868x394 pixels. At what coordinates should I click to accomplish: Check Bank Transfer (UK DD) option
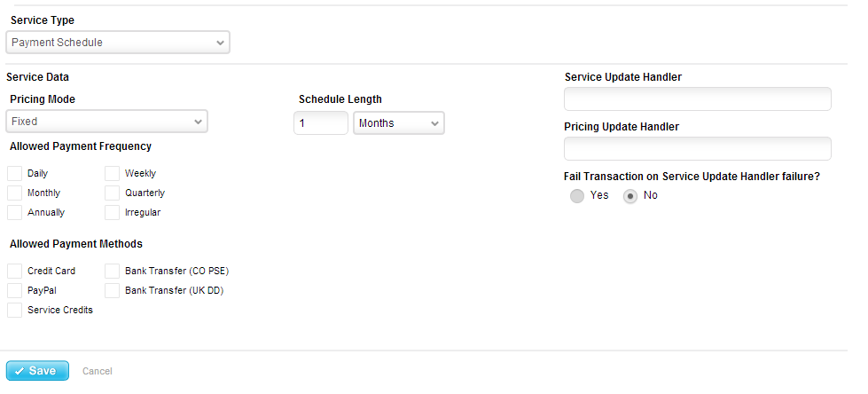(113, 291)
